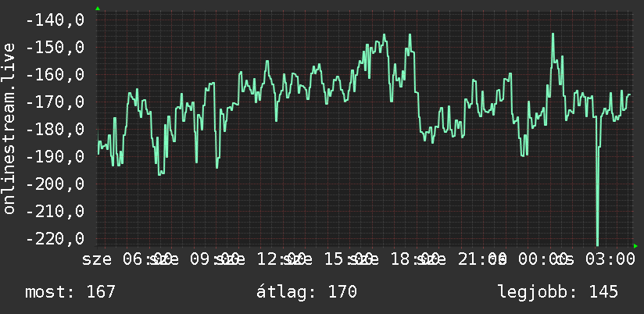Screen dimensions: 644x314
Task: Click the -140,0 y-axis label
Action: tap(55, 20)
